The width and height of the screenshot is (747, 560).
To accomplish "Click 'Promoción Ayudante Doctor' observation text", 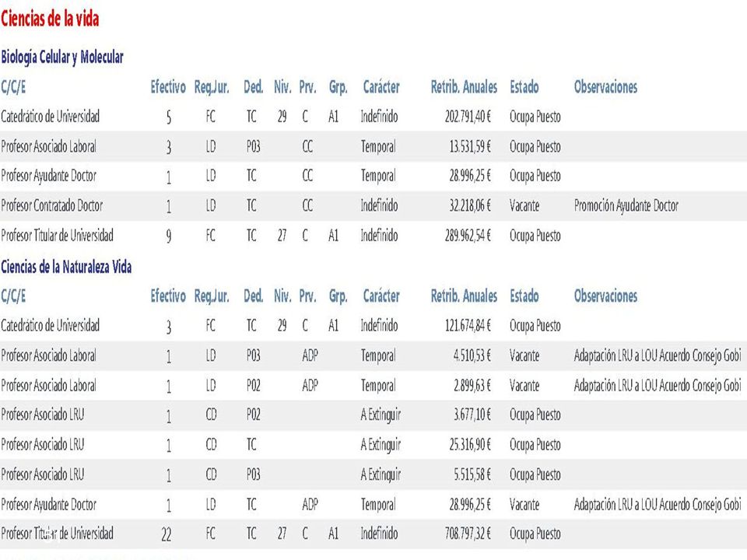I will (626, 205).
